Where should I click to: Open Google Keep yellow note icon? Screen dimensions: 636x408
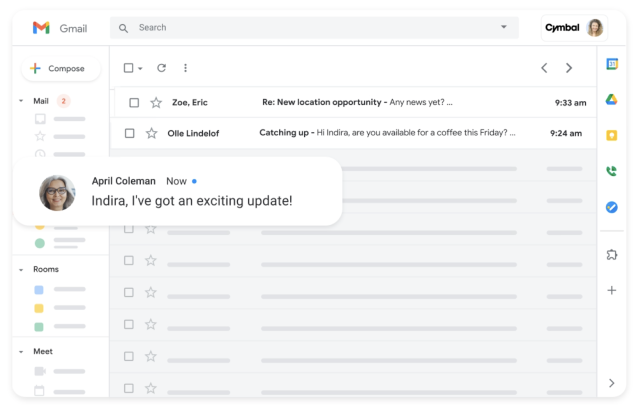(x=612, y=135)
